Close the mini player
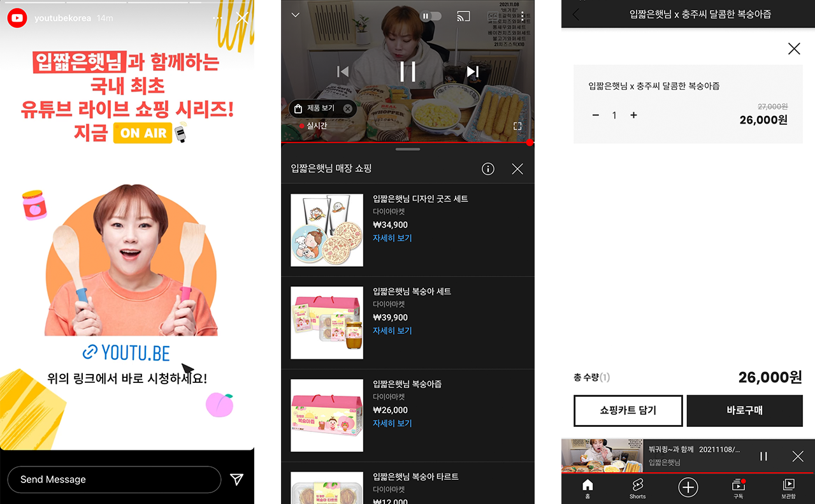815x504 pixels. tap(798, 456)
